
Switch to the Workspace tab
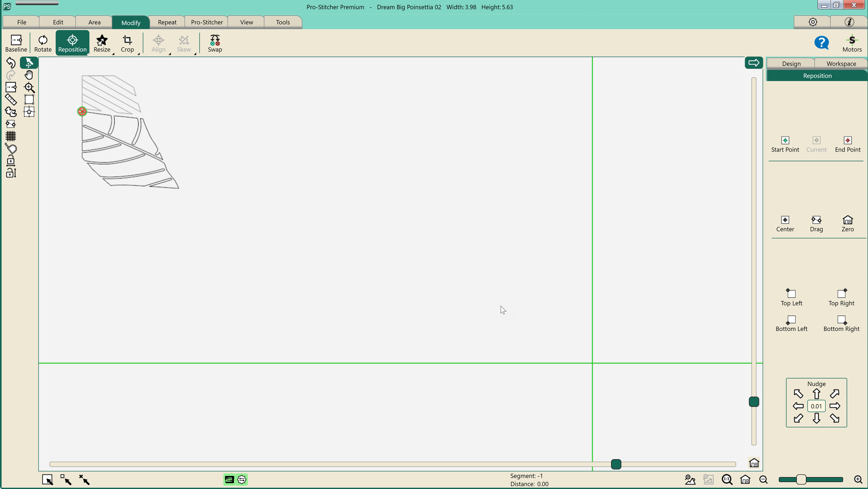pyautogui.click(x=841, y=64)
